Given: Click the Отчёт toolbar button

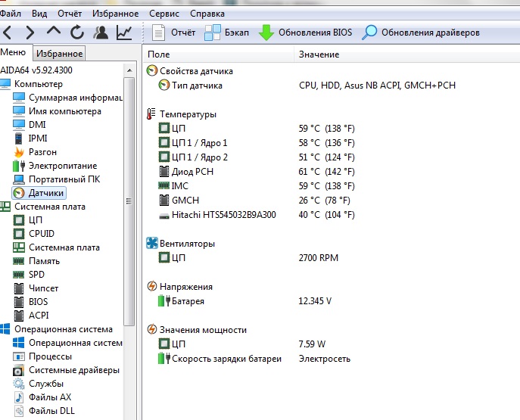Looking at the screenshot, I should (173, 33).
